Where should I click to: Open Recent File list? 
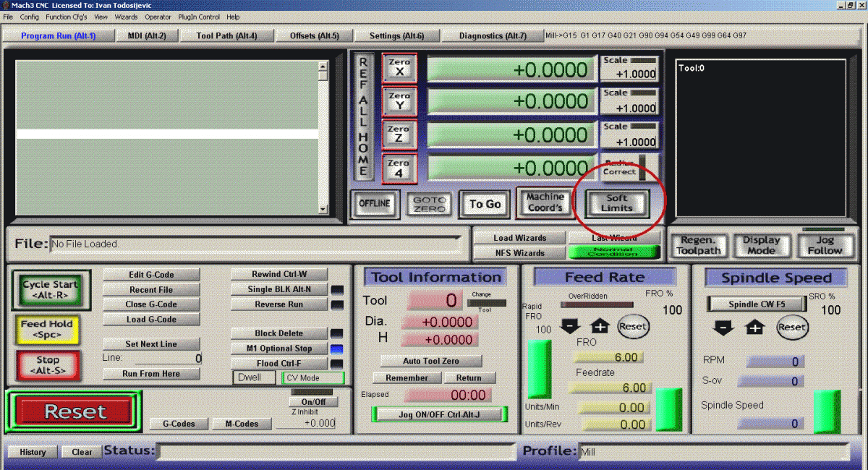pyautogui.click(x=152, y=289)
